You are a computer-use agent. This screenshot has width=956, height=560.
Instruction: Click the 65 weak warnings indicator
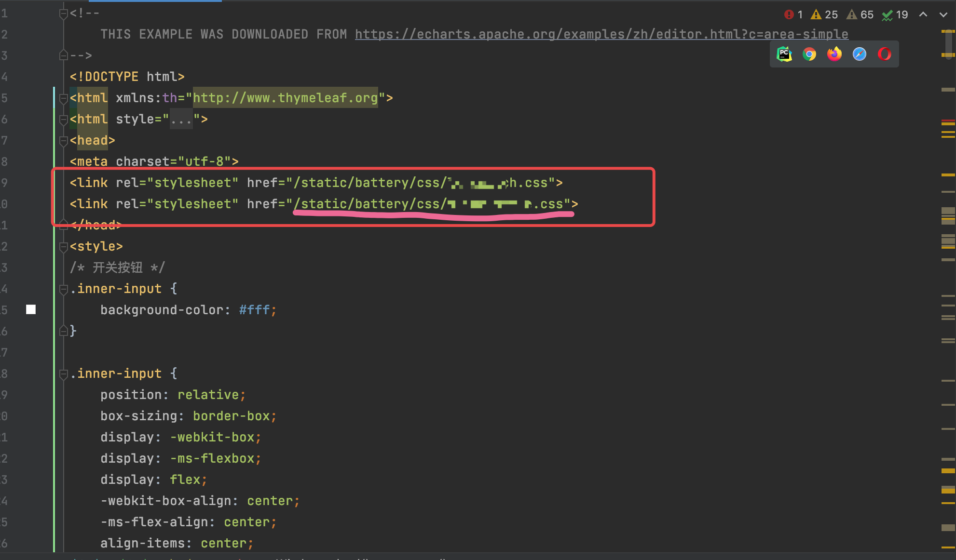(x=860, y=15)
